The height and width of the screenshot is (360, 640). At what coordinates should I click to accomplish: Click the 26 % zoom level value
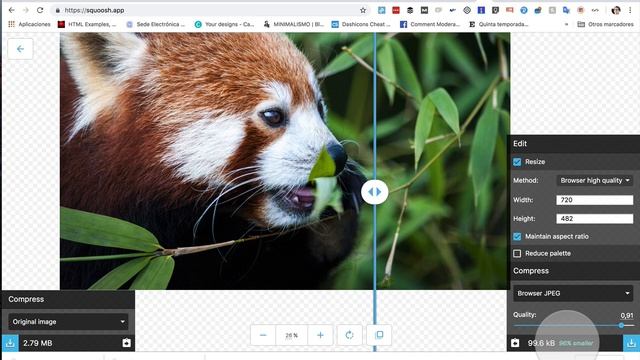[291, 335]
